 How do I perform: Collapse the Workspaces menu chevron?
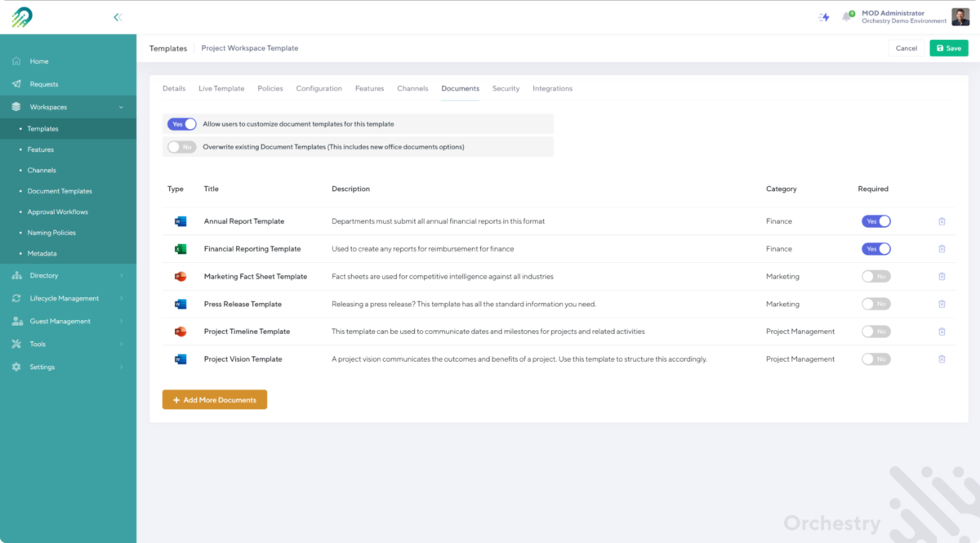121,107
